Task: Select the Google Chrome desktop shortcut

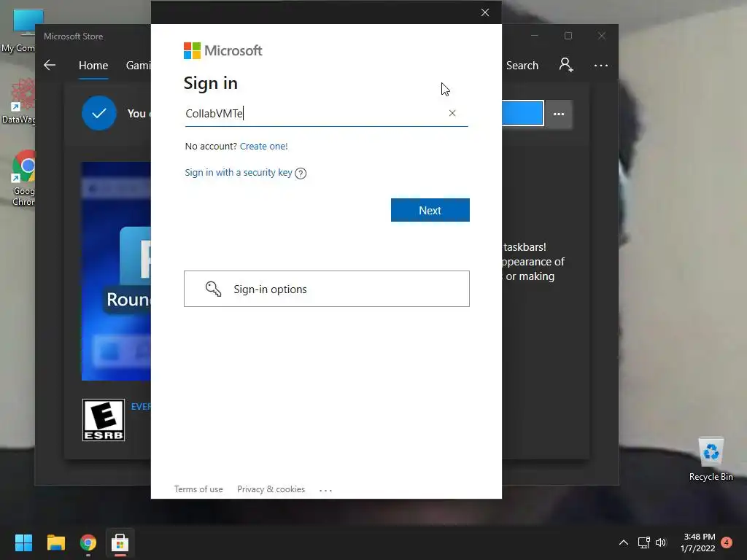Action: (x=23, y=179)
